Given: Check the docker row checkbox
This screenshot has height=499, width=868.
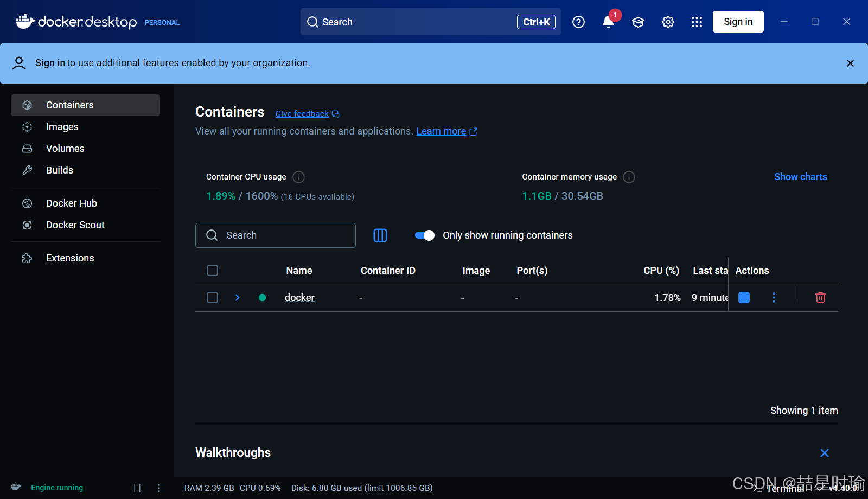Looking at the screenshot, I should coord(213,298).
